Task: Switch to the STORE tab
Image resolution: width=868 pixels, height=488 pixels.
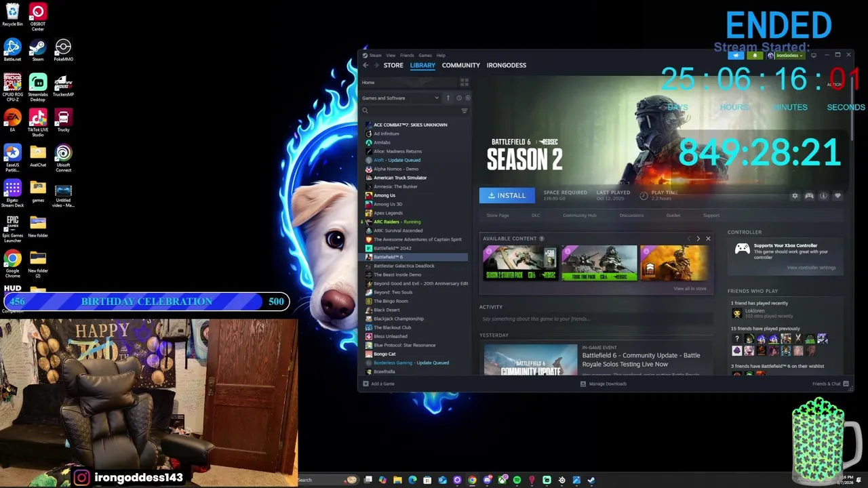Action: [393, 65]
